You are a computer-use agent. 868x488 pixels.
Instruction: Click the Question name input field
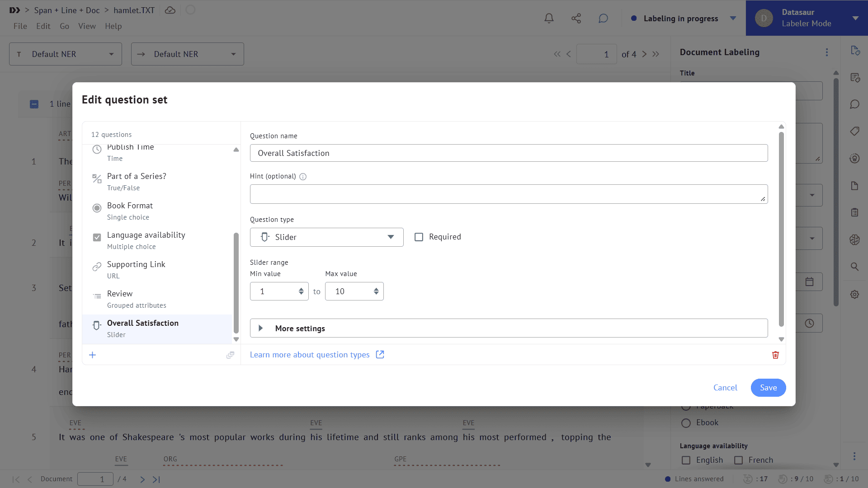point(509,153)
